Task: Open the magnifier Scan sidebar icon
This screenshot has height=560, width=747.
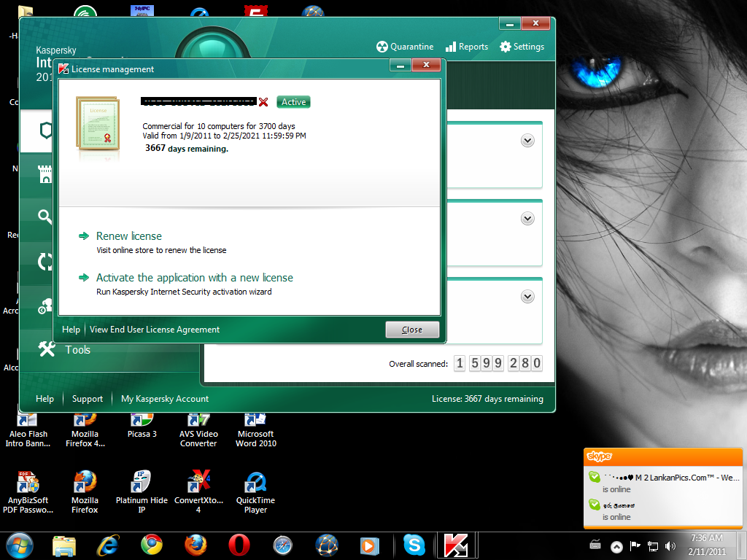Action: (44, 217)
